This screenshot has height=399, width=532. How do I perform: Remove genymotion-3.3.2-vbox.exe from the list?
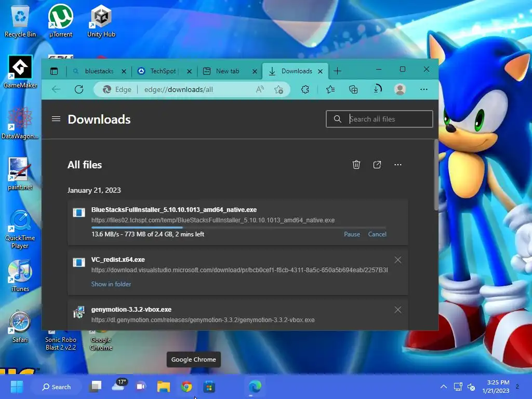tap(397, 310)
